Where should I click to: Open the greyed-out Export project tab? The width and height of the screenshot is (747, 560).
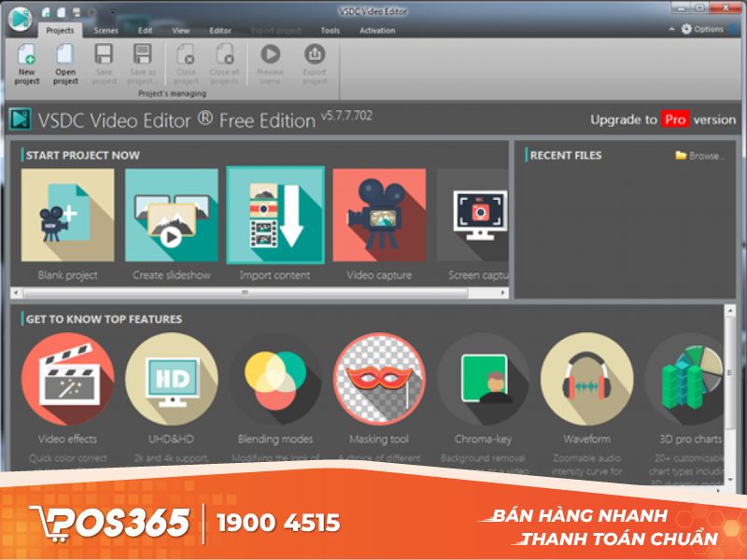point(276,30)
